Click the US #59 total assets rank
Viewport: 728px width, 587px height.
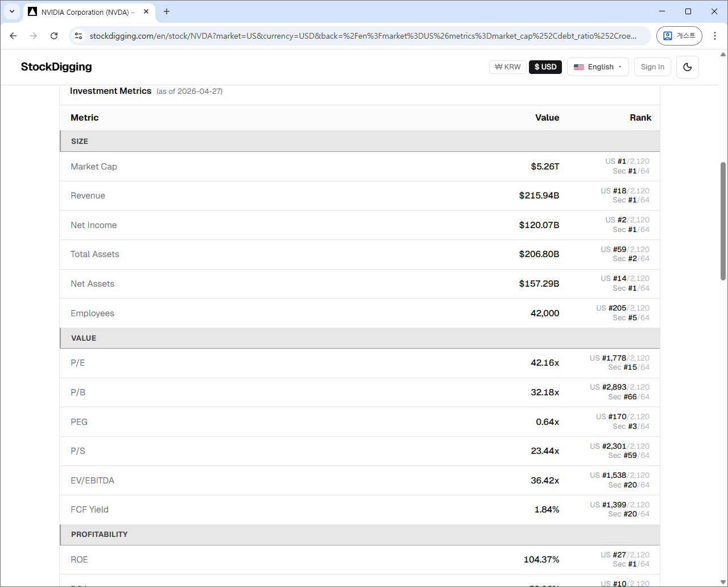click(x=625, y=250)
